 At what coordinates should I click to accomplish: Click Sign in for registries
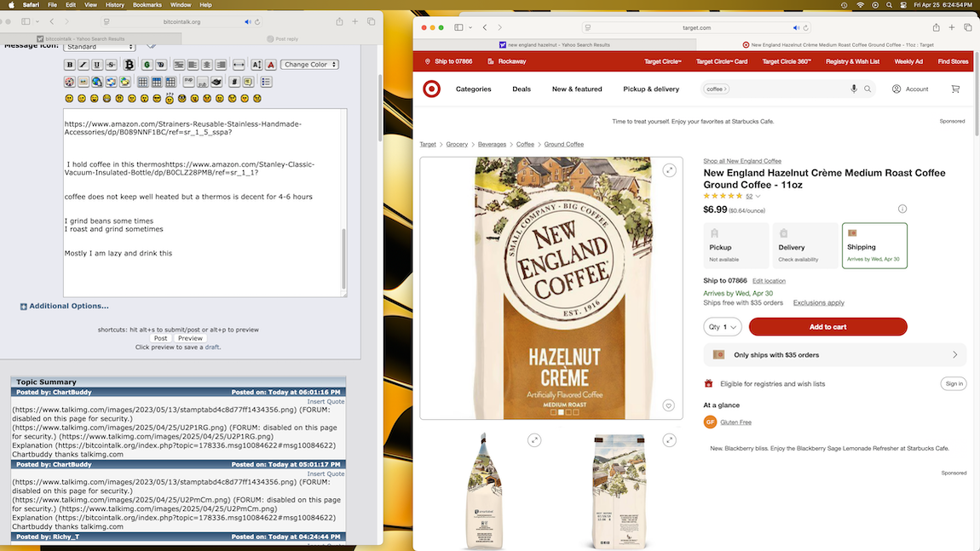coord(954,383)
